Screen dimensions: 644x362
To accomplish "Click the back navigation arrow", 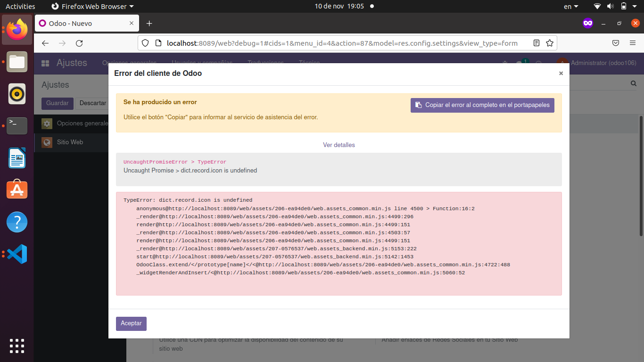I will pos(45,43).
